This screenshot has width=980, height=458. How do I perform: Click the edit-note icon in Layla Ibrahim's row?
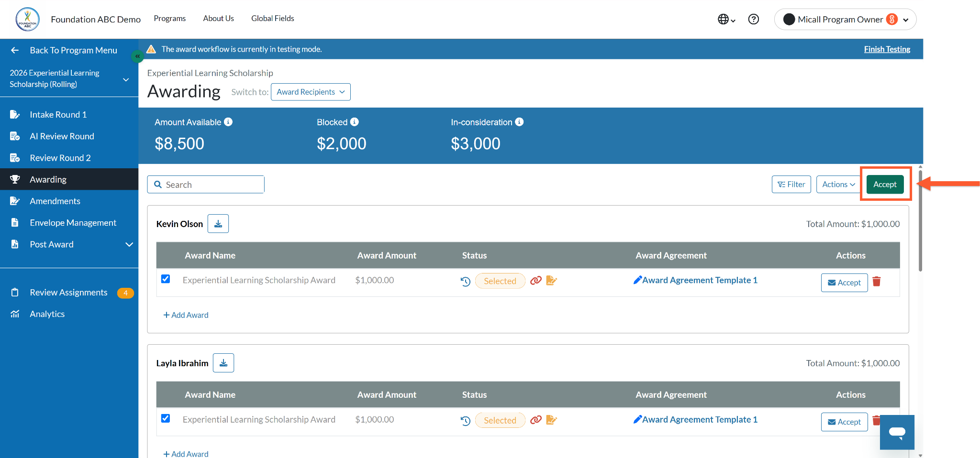(x=552, y=419)
